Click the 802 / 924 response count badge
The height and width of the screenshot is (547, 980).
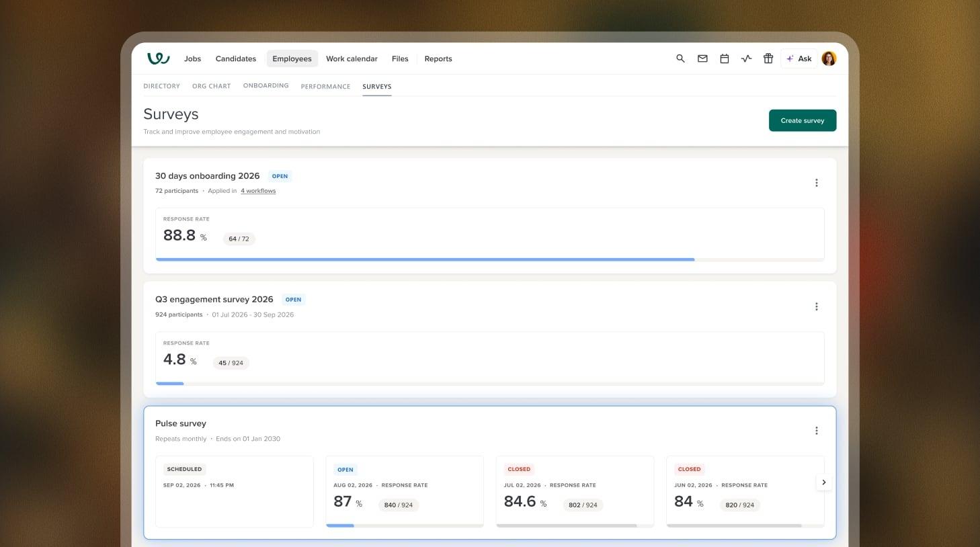[x=583, y=505]
